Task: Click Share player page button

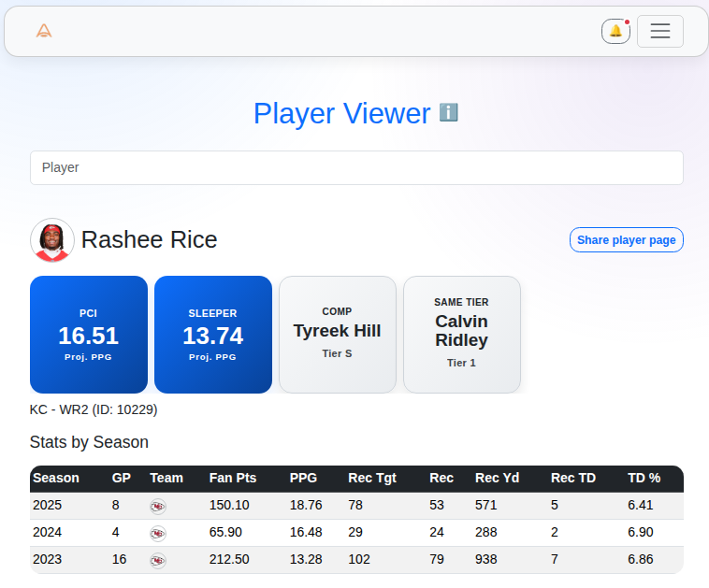Action: (x=627, y=240)
